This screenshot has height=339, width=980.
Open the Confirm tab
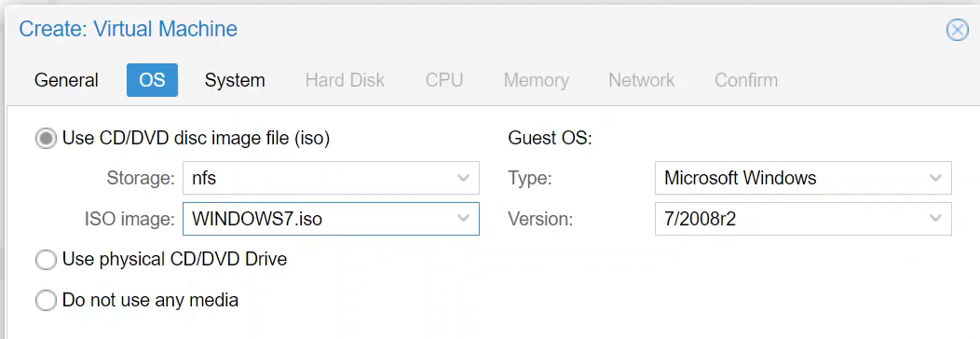[x=746, y=80]
